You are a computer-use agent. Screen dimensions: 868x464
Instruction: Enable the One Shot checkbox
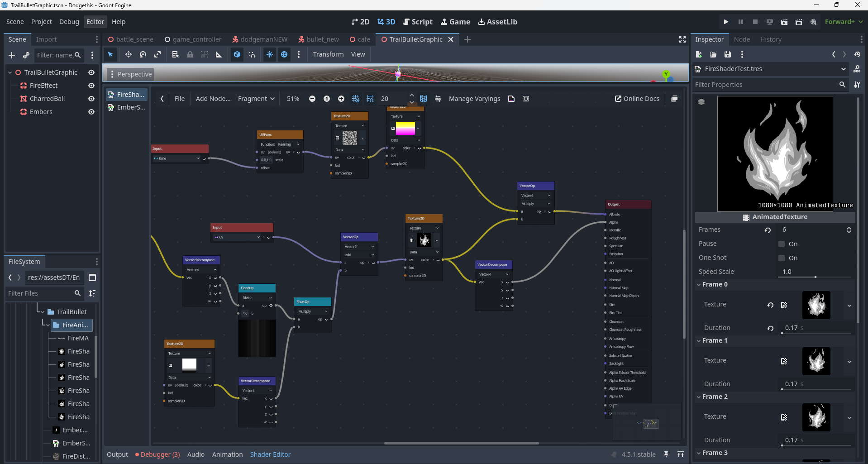point(782,258)
